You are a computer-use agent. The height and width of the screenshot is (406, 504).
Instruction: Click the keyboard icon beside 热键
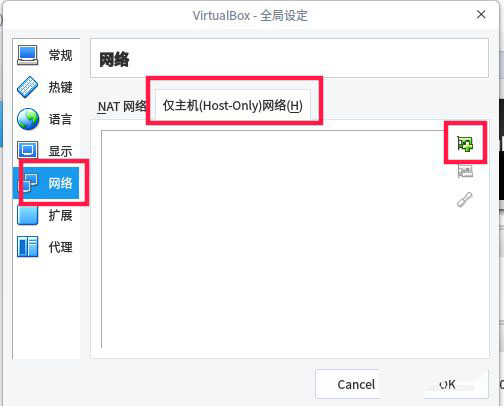click(28, 87)
